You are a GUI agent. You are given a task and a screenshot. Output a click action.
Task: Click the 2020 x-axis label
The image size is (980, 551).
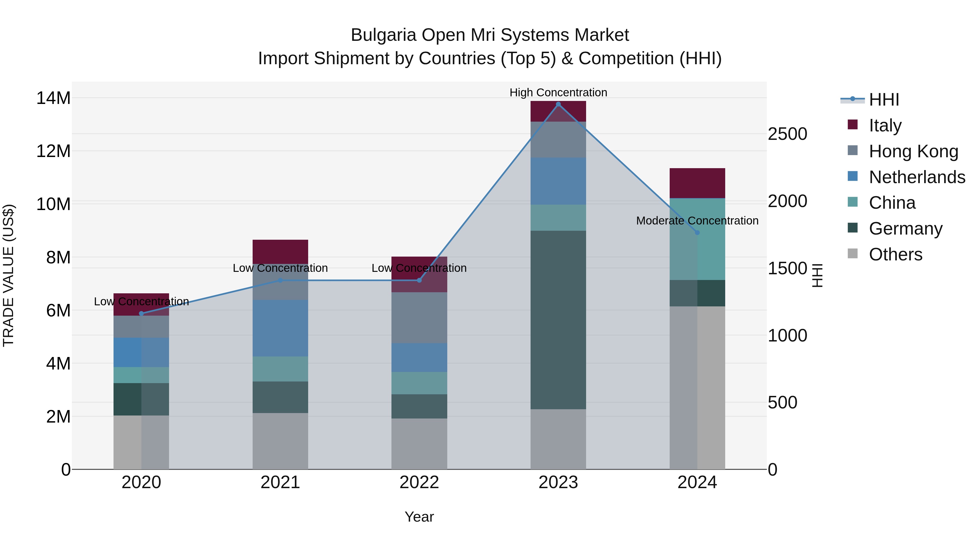pyautogui.click(x=142, y=482)
